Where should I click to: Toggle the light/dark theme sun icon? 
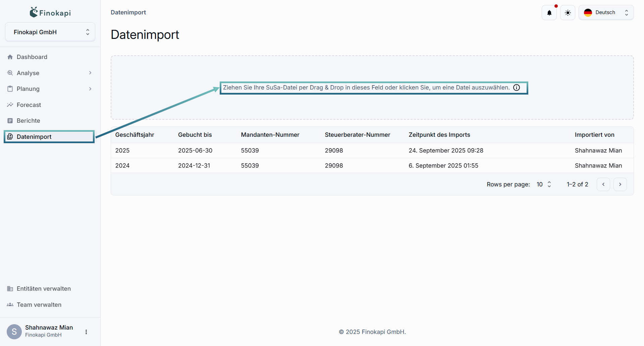[x=568, y=12]
